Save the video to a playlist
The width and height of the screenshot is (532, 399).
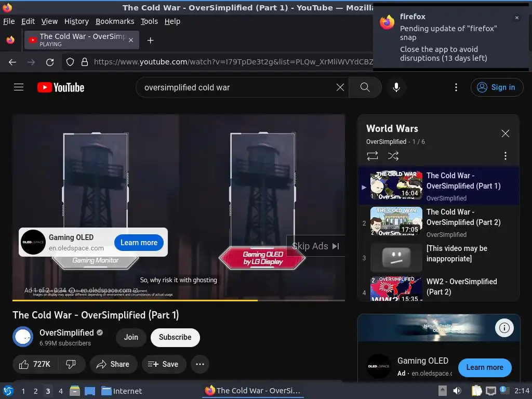pos(164,364)
